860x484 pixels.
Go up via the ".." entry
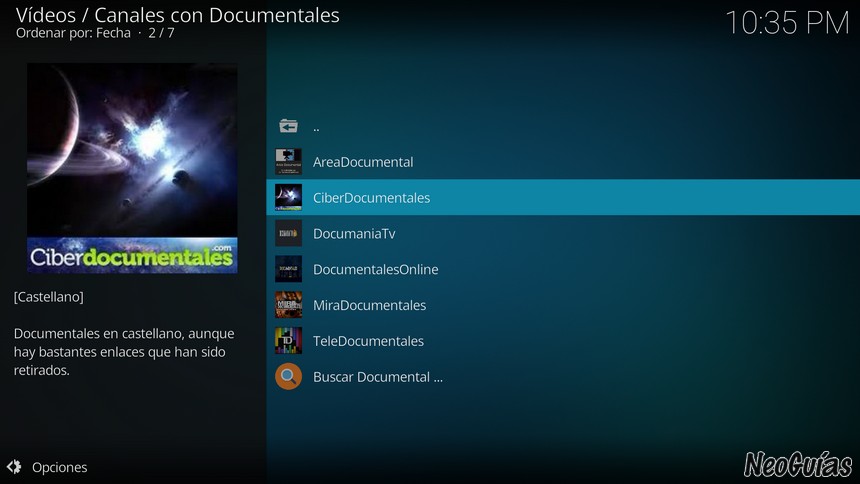pyautogui.click(x=563, y=126)
